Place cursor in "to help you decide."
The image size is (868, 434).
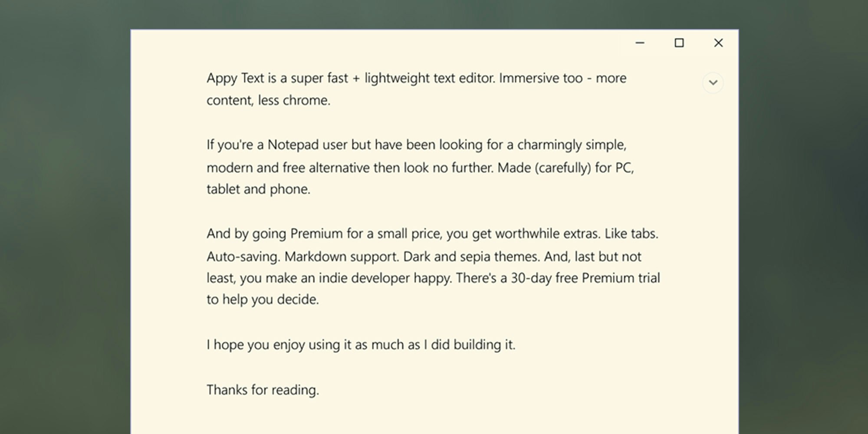click(263, 299)
